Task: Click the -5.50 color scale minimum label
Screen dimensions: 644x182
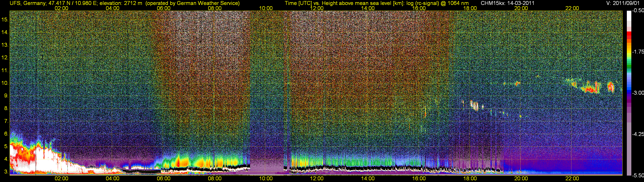Action: [638, 175]
